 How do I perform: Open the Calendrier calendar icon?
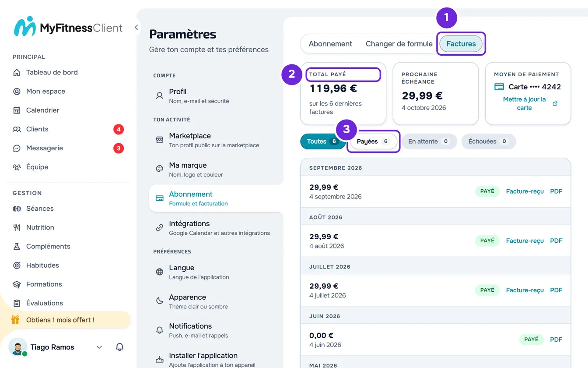(x=17, y=110)
